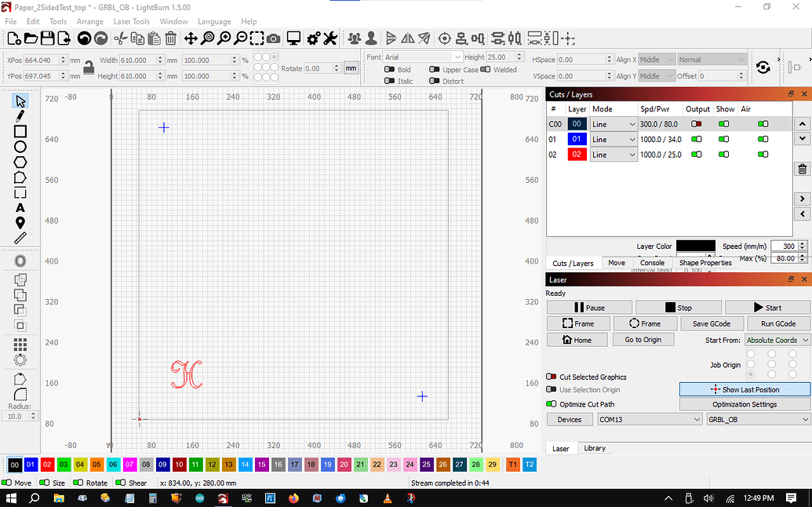This screenshot has height=507, width=812.
Task: Open Mode dropdown for layer 02
Action: click(x=614, y=155)
